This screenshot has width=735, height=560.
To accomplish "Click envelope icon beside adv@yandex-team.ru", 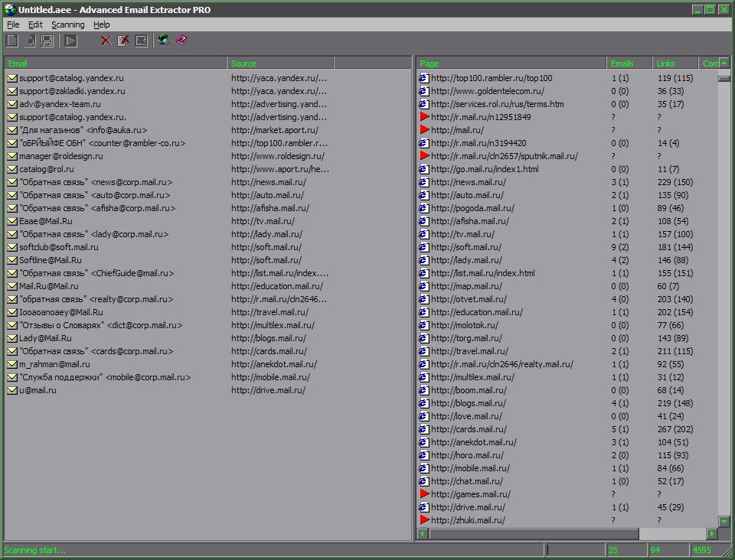I will [x=12, y=104].
